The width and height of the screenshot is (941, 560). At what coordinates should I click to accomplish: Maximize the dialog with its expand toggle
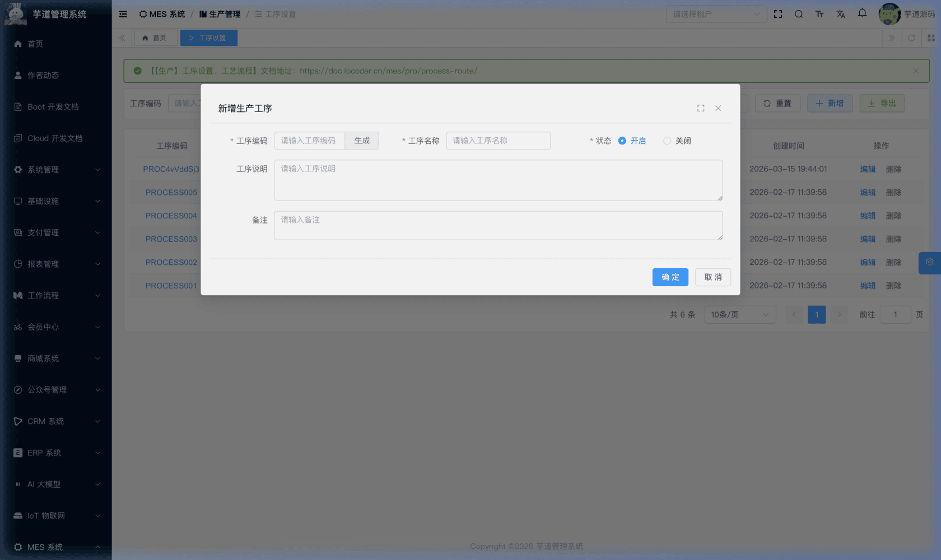click(x=701, y=108)
